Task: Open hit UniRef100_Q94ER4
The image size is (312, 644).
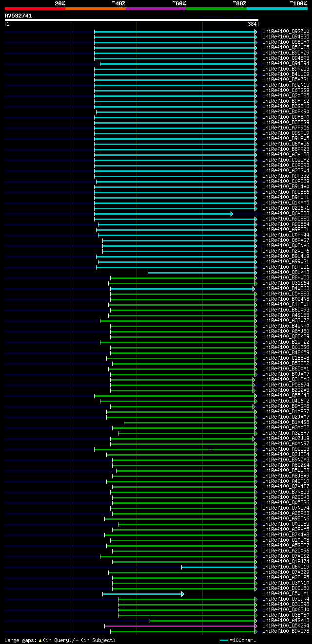Action: (x=286, y=64)
